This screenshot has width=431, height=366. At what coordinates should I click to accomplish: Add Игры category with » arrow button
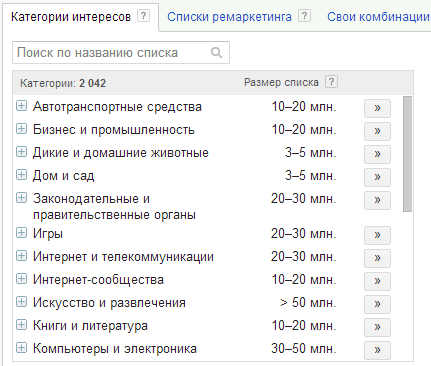(x=377, y=235)
